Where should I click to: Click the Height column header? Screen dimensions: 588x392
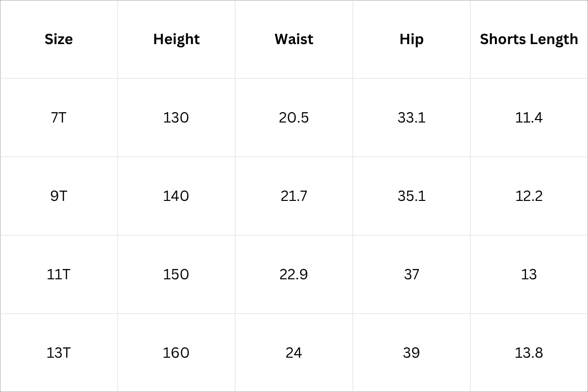click(x=176, y=39)
